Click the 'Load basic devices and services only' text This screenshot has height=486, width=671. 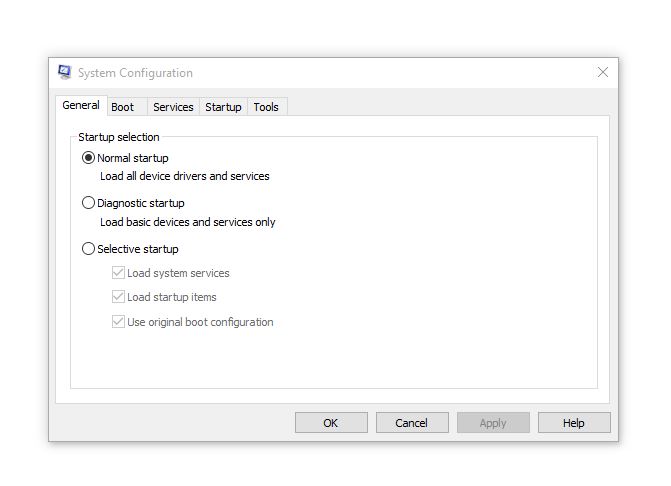[x=187, y=222]
